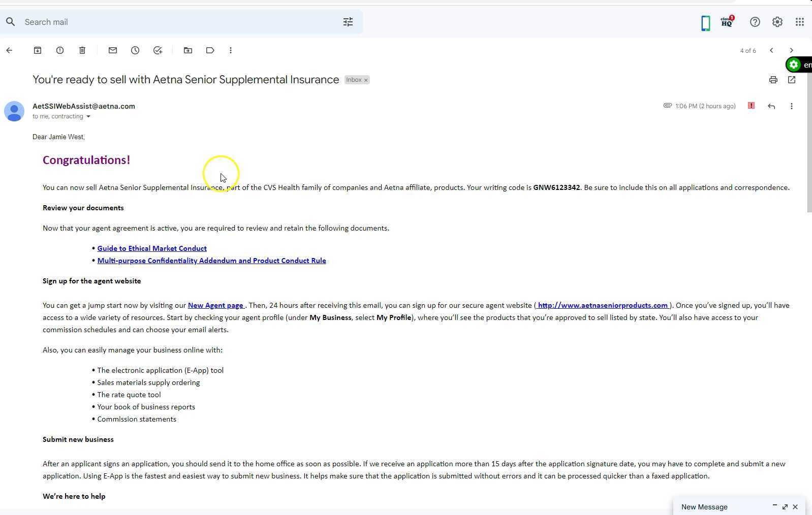Report this email as spam

tap(60, 50)
